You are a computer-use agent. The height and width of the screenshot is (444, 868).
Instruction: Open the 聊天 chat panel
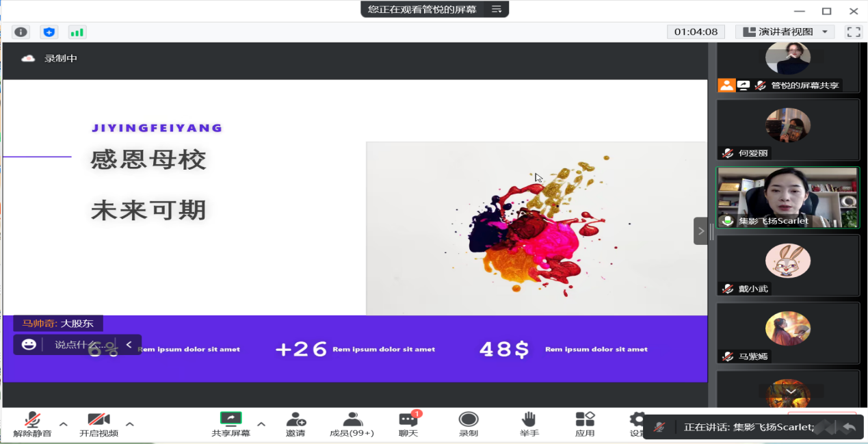408,424
